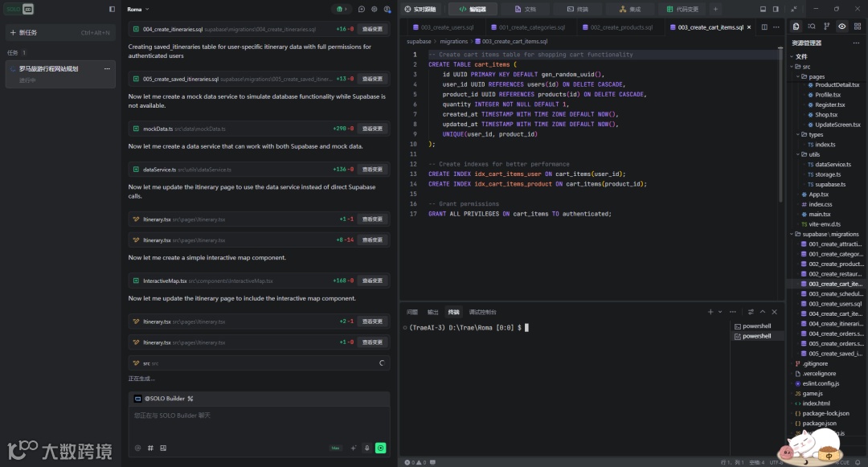
Task: Open package.json in file explorer
Action: (x=819, y=423)
